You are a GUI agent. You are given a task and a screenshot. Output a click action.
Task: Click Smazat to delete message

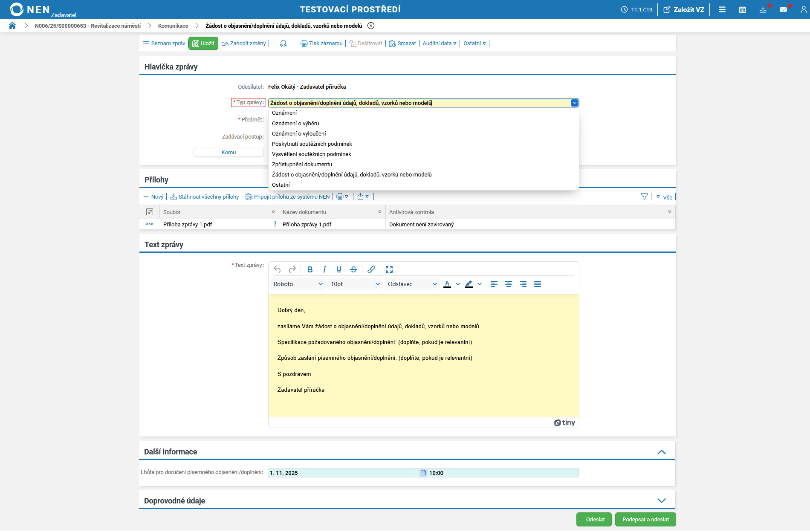402,43
